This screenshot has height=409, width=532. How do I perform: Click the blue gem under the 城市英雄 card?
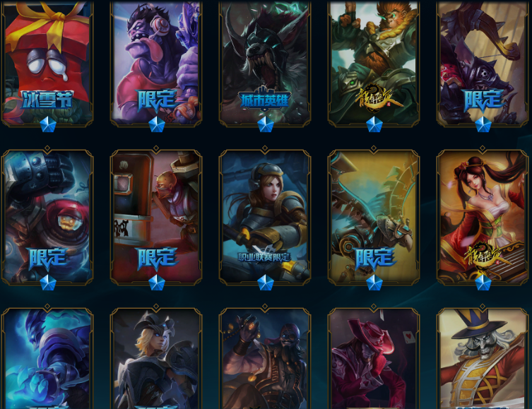coord(266,124)
